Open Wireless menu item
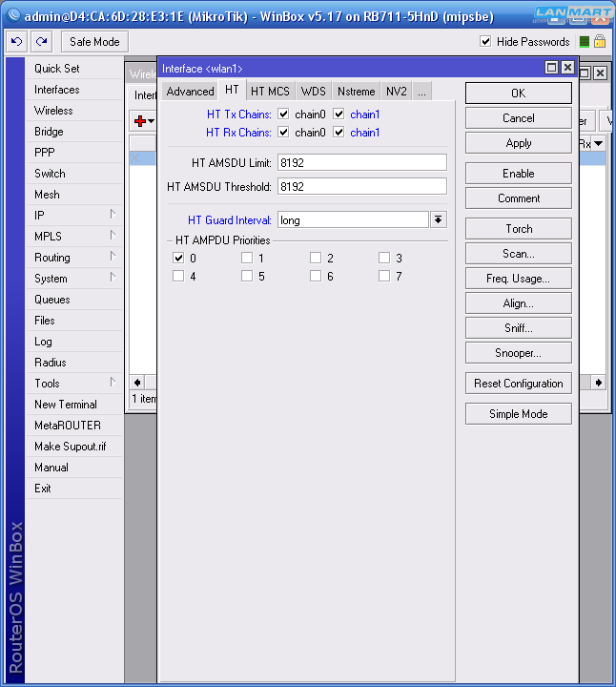 click(x=74, y=111)
